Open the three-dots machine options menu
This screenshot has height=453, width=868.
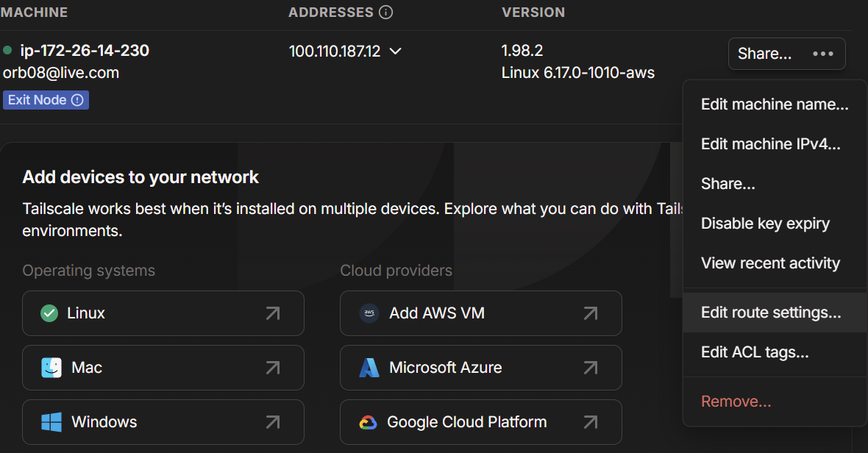tap(822, 54)
